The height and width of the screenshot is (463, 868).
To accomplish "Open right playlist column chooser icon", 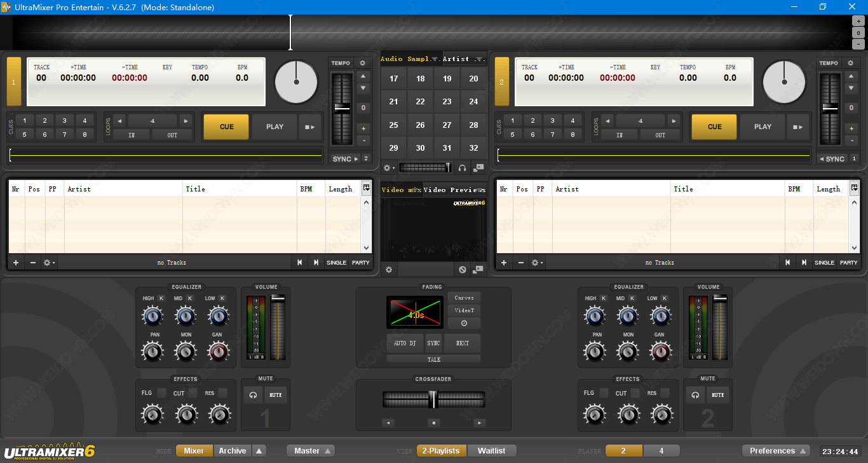I will (x=855, y=188).
